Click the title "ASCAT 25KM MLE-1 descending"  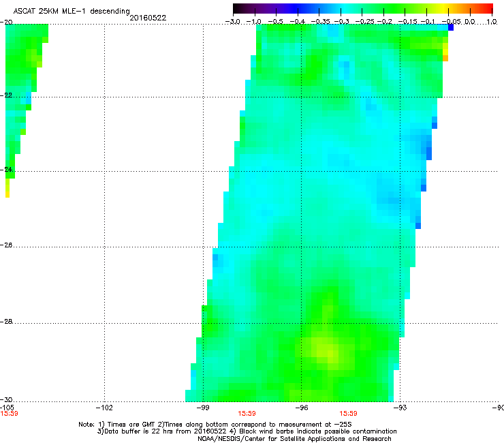(x=72, y=12)
